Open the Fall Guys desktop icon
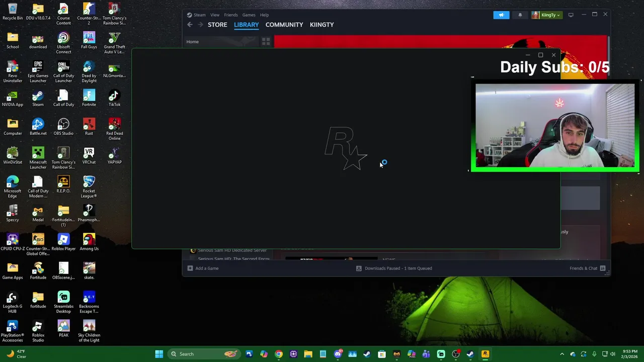 [89, 40]
